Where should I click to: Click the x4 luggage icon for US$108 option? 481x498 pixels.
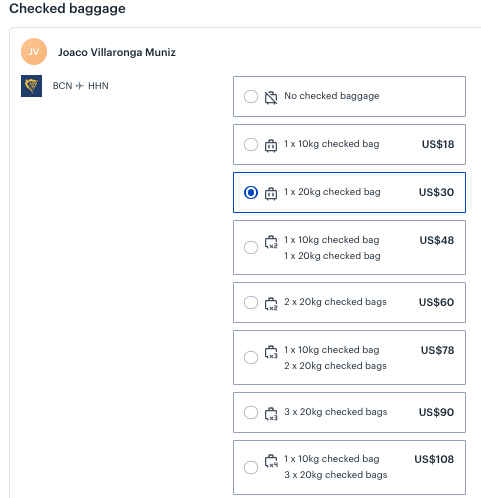point(271,461)
